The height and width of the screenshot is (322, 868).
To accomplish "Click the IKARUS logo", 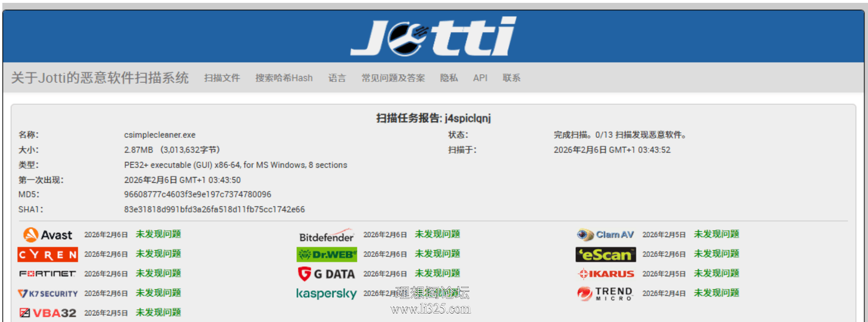I will [x=606, y=274].
